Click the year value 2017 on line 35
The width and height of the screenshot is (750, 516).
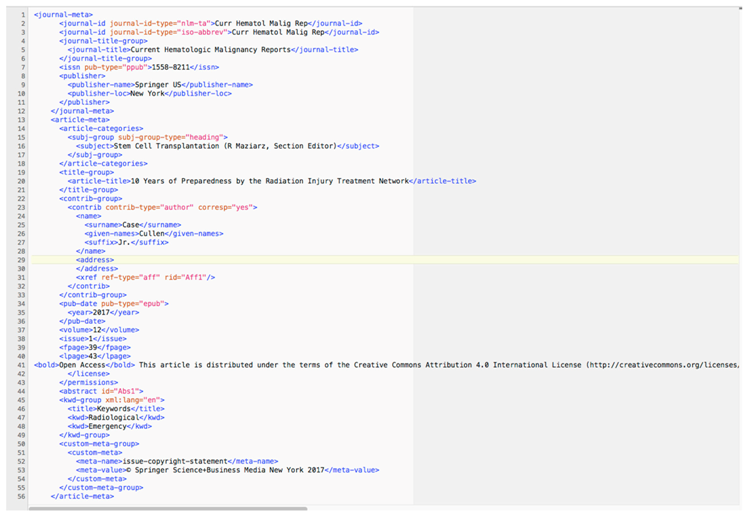pyautogui.click(x=103, y=311)
